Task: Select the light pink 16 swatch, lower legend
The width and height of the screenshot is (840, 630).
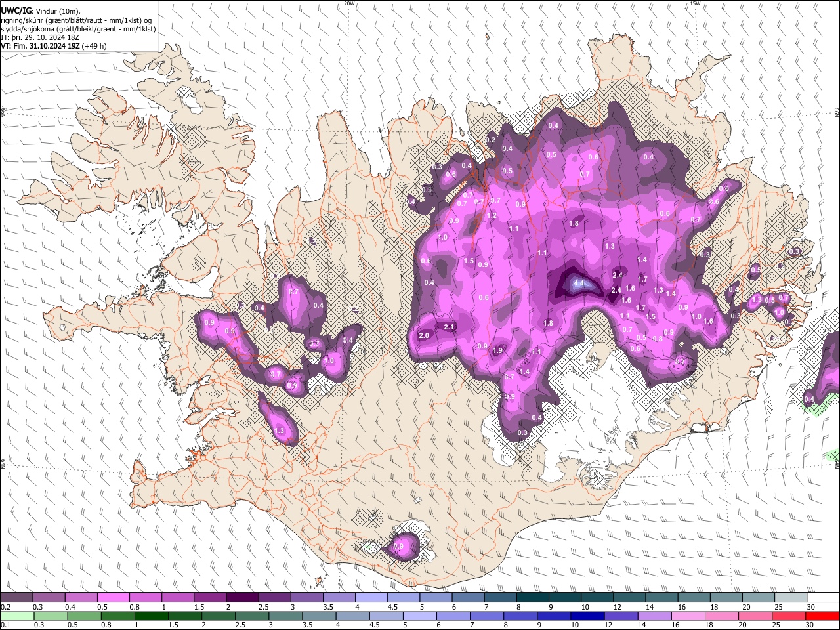Action: click(688, 616)
